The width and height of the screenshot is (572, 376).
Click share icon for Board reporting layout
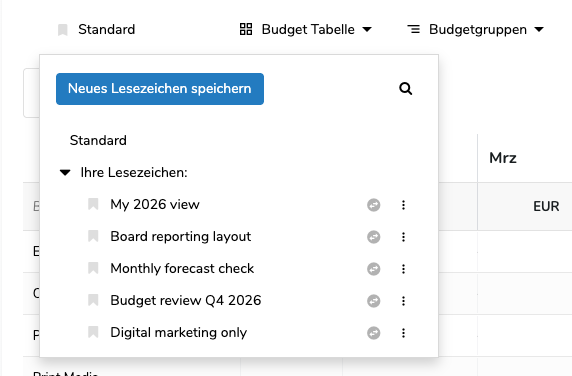point(374,237)
